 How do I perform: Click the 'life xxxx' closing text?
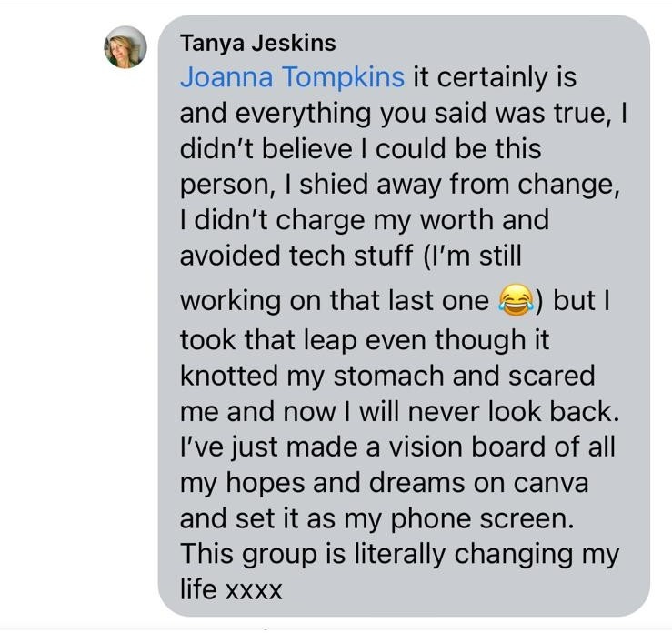pos(231,589)
